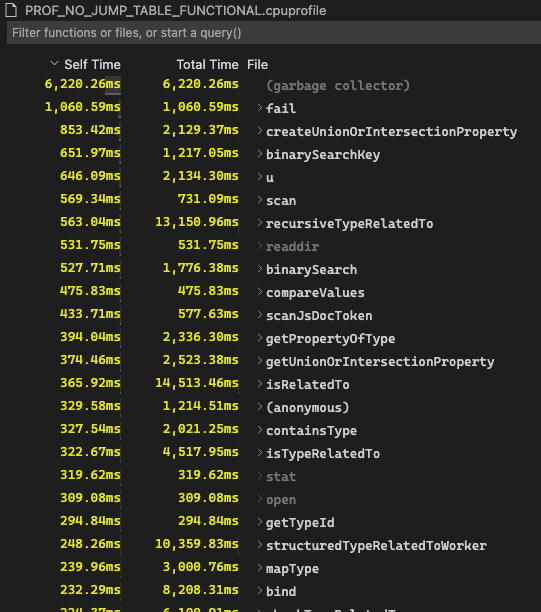541x612 pixels.
Task: Select readdir function name
Action: 292,247
